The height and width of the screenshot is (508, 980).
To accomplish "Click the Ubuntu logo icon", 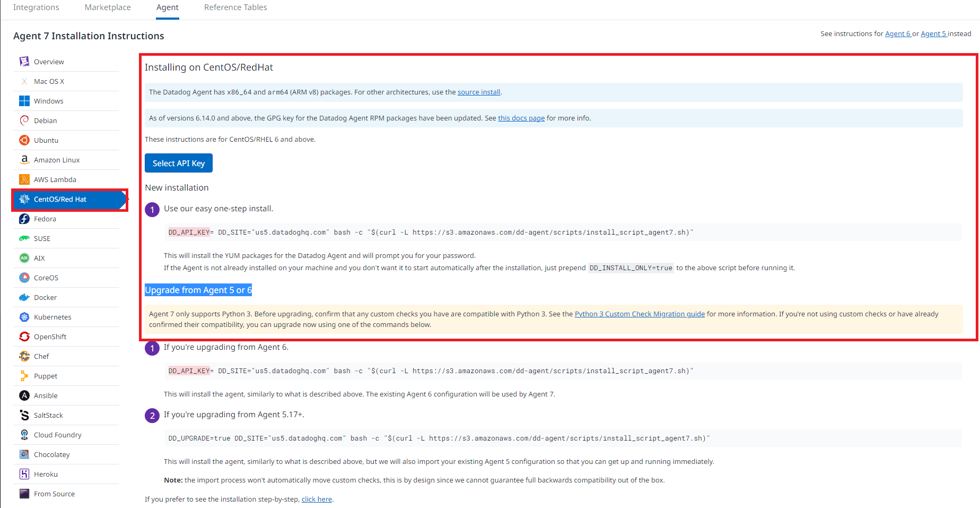I will tap(24, 140).
